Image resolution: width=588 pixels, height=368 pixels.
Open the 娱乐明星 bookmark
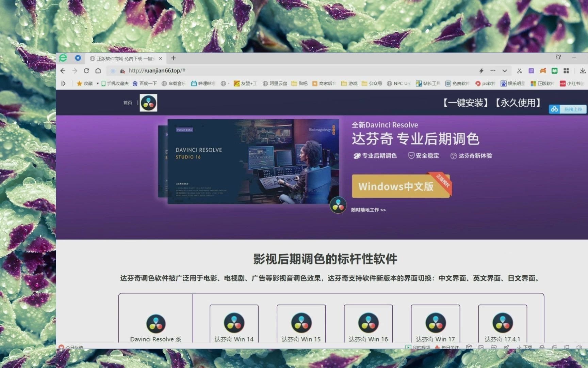pos(513,83)
